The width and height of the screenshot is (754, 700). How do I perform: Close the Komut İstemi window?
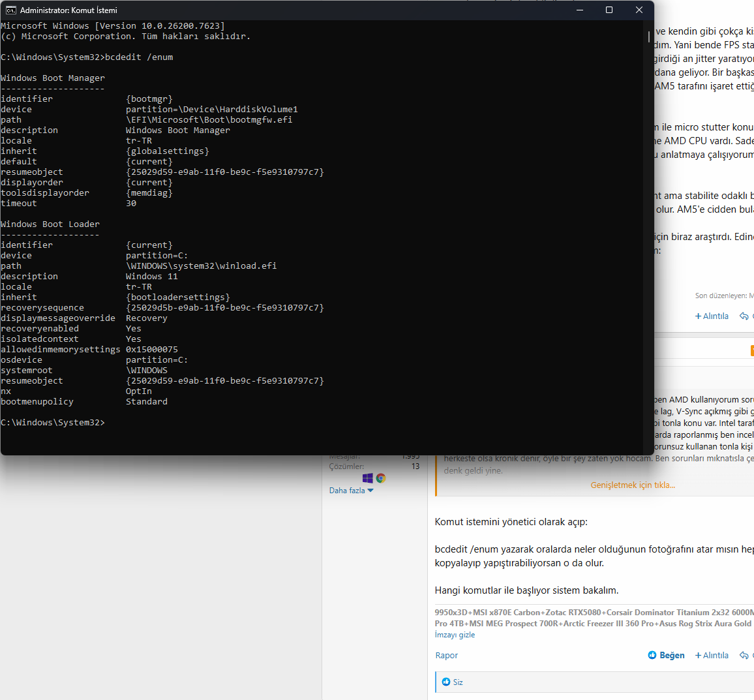coord(639,10)
